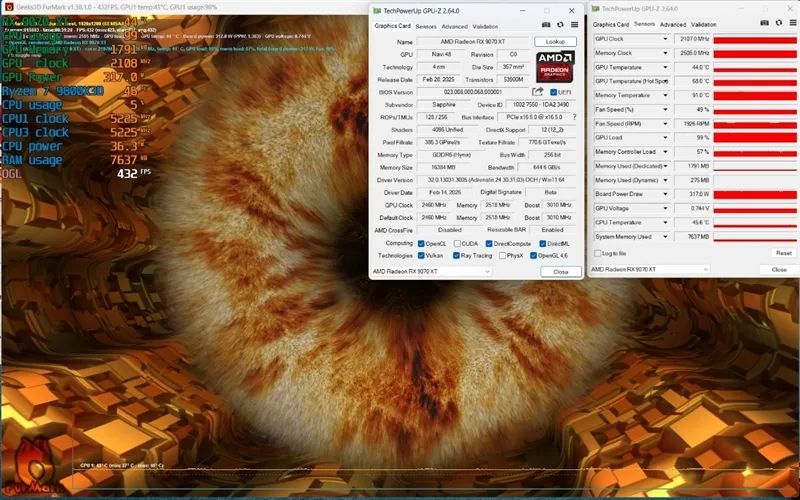800x500 pixels.
Task: Click GPU-Z title bar icon of Graphics Card window
Action: point(377,11)
